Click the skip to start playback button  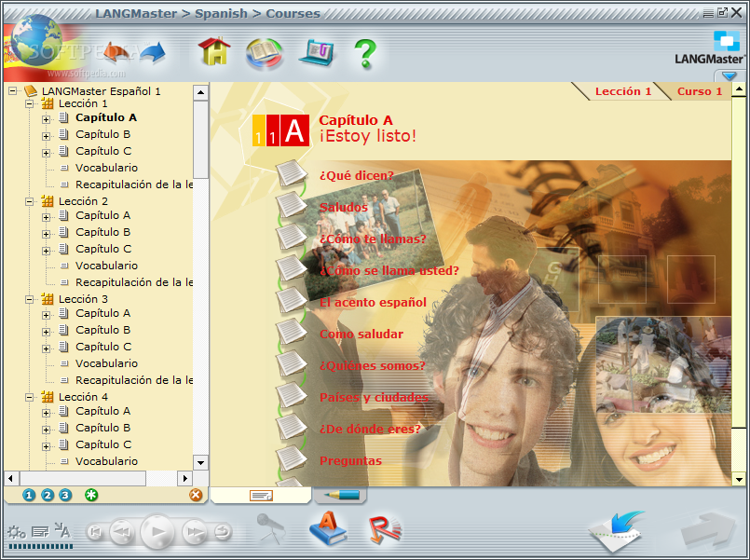click(x=95, y=532)
